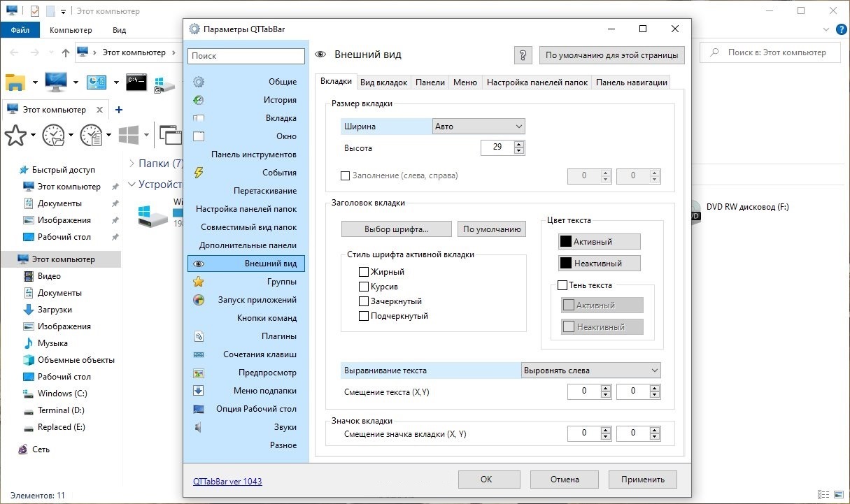
Task: Collapse the Устройства group chevron in Explorer
Action: pos(132,185)
